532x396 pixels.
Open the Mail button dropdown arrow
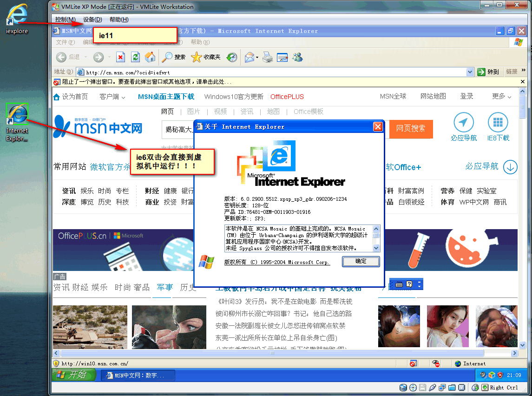tap(257, 57)
